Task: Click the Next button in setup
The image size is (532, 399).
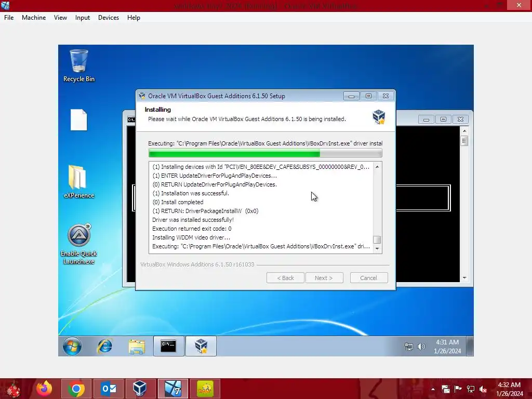Action: 324,278
